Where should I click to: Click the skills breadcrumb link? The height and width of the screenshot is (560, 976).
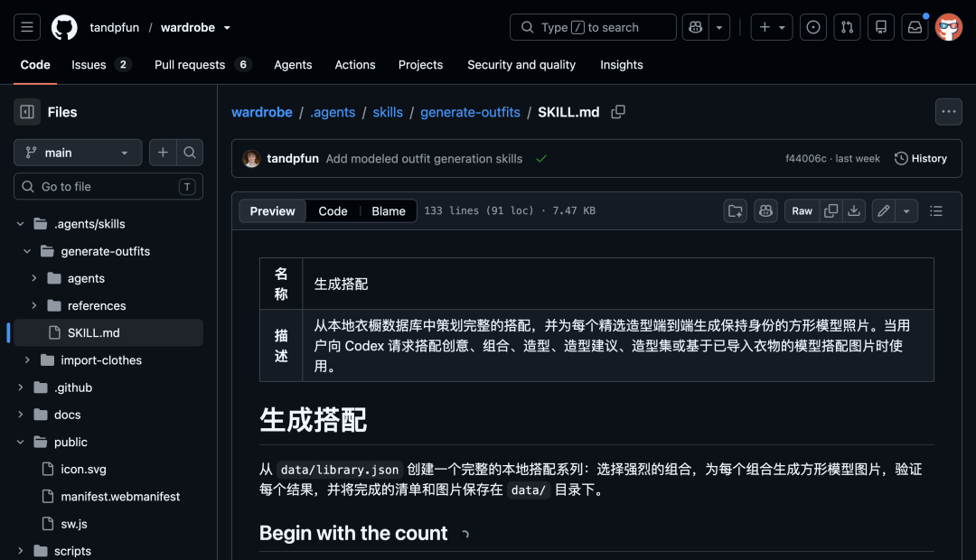click(388, 112)
